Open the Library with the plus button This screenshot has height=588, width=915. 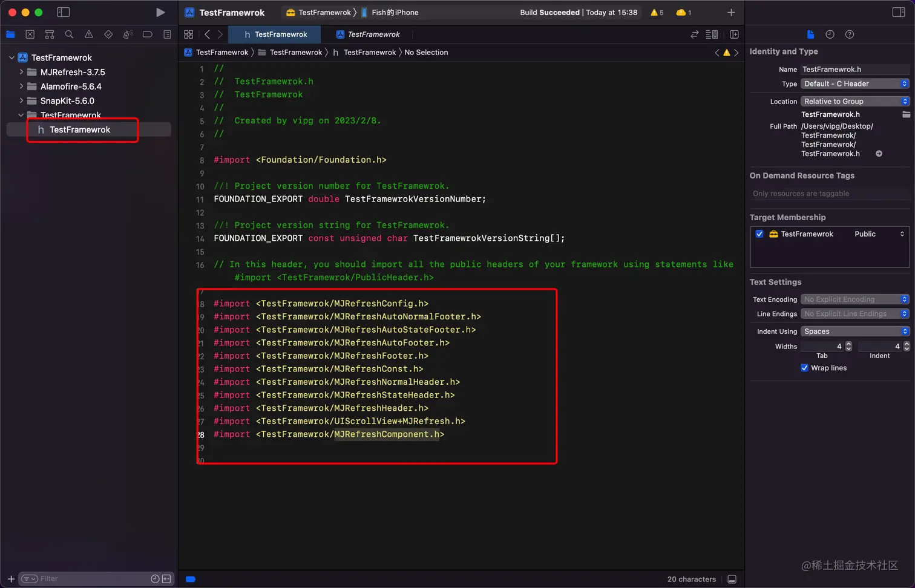click(x=731, y=12)
